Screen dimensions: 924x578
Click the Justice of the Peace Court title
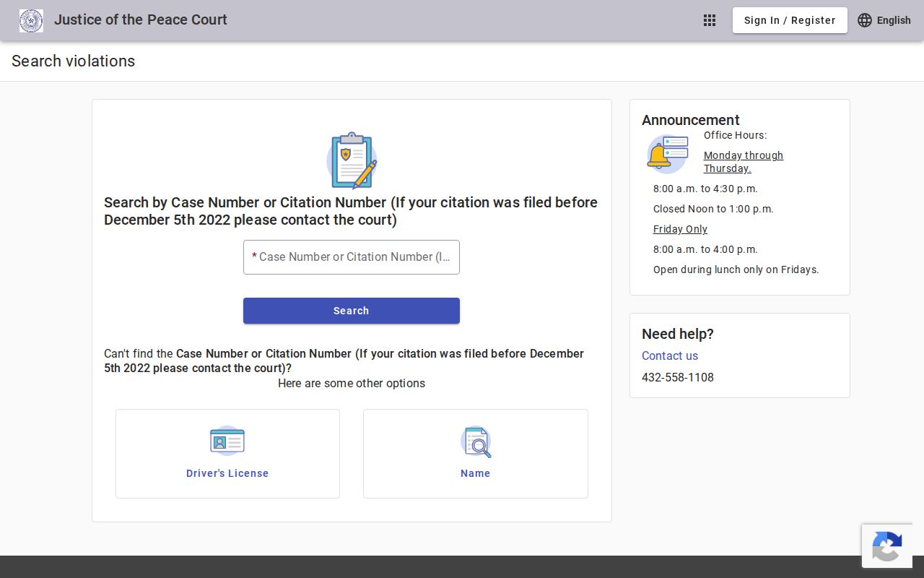[141, 20]
